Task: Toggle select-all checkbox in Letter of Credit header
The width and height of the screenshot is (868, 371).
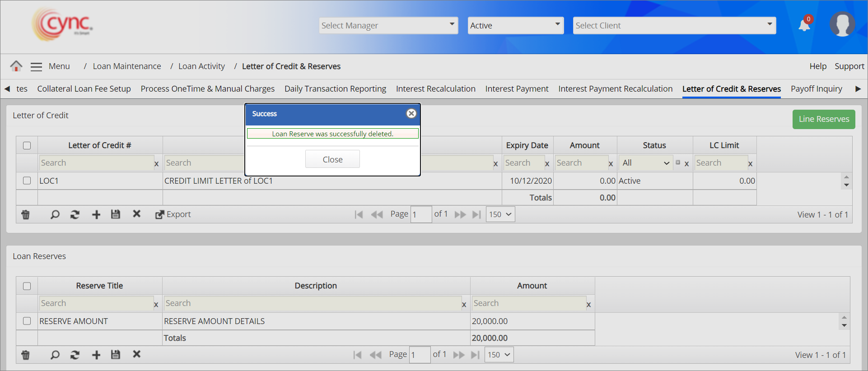Action: (27, 145)
